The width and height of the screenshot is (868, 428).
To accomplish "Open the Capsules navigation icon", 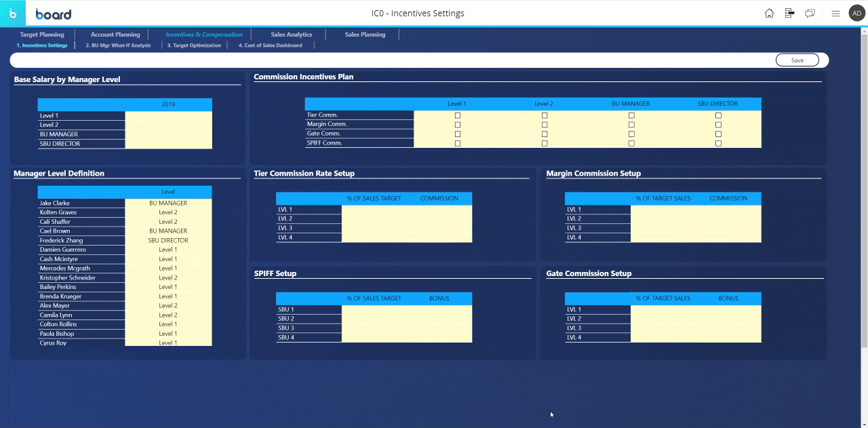I will point(789,12).
